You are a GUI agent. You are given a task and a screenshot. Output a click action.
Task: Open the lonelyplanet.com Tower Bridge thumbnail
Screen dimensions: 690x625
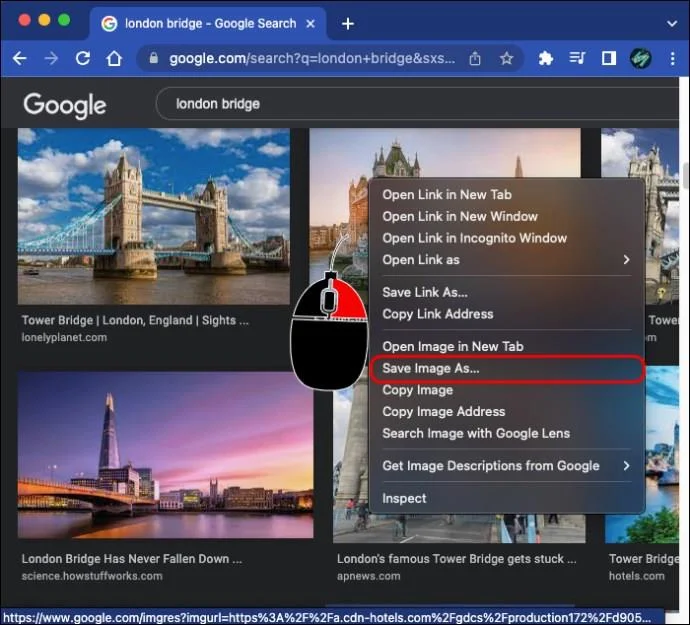(x=154, y=216)
